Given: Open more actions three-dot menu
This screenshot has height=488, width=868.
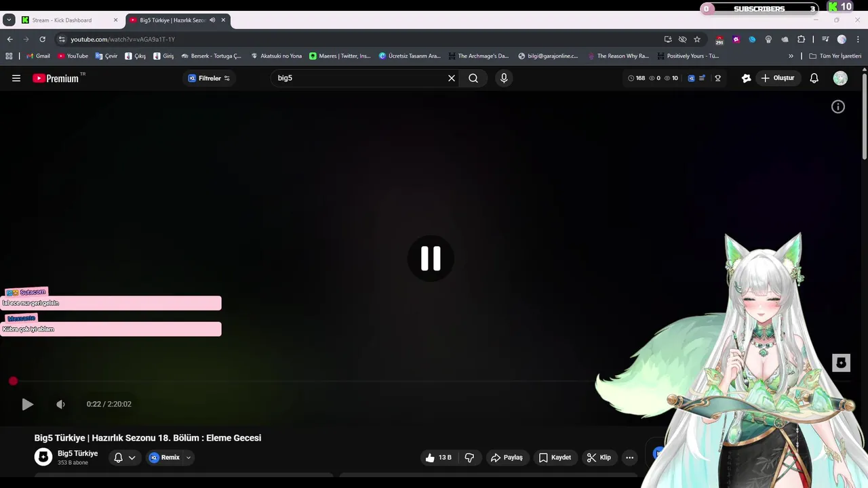Looking at the screenshot, I should click(629, 457).
